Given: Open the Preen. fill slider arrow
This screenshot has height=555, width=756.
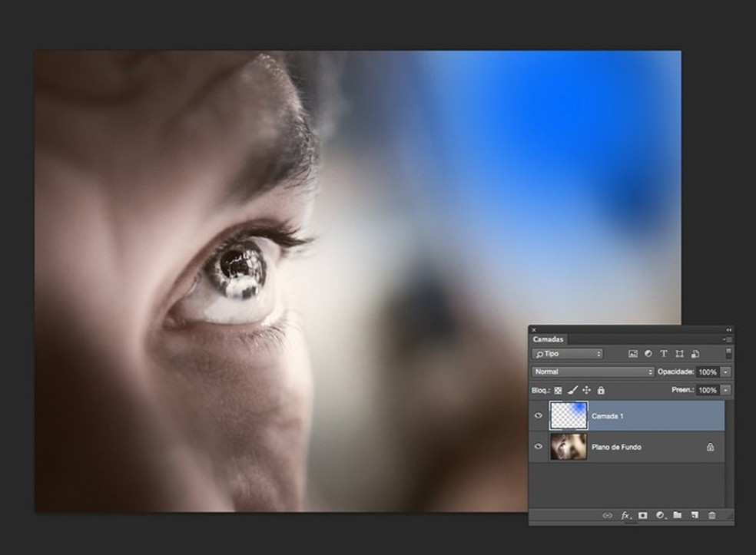Looking at the screenshot, I should coord(725,390).
